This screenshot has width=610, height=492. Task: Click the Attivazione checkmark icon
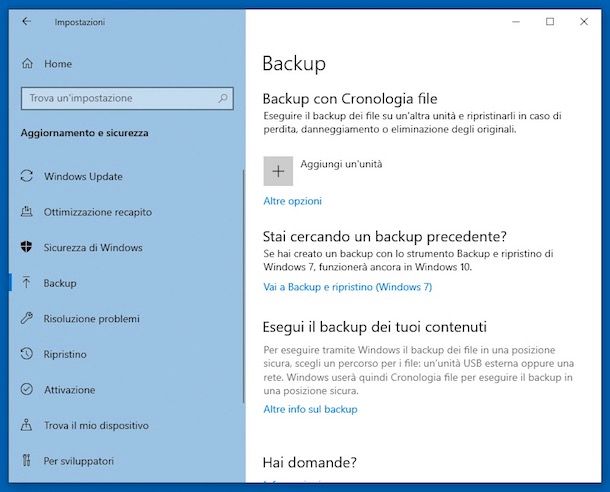[x=26, y=389]
